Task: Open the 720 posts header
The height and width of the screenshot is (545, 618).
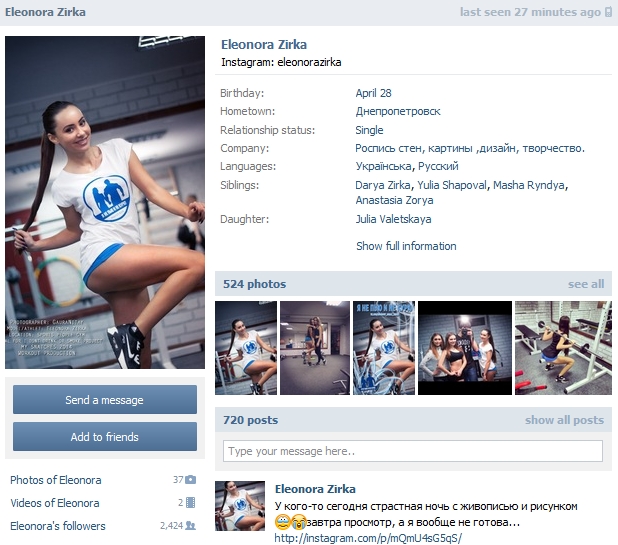Action: click(x=250, y=420)
